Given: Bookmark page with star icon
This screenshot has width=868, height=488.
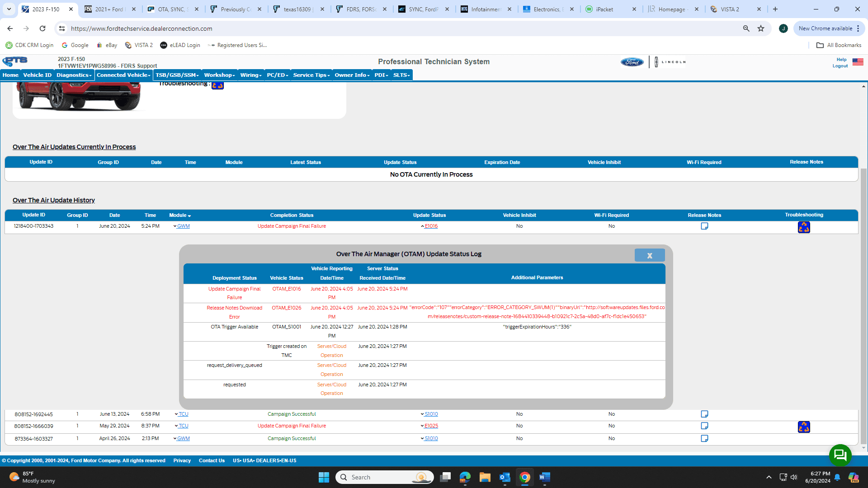Looking at the screenshot, I should point(761,28).
